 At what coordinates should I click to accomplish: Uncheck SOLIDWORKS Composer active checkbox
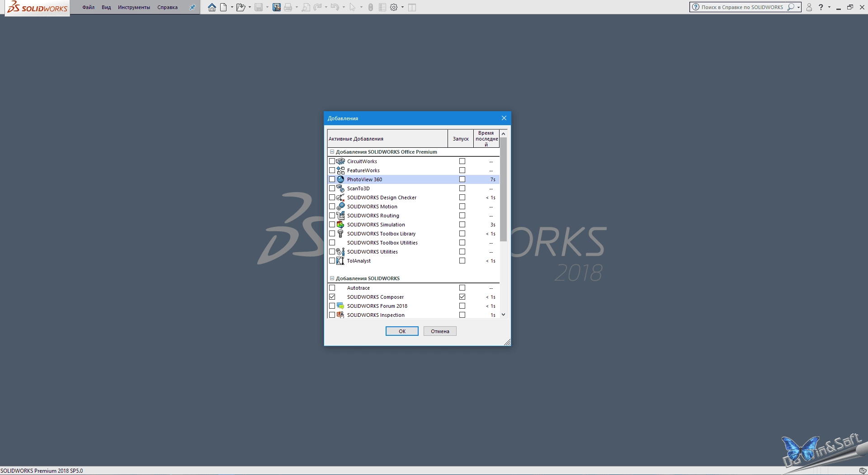(332, 297)
